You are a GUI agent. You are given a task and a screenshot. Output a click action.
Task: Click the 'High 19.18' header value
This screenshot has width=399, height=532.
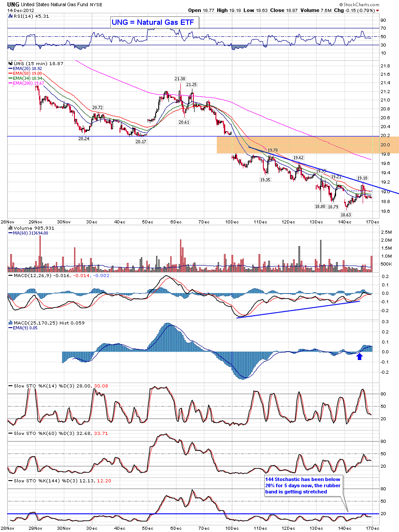pyautogui.click(x=230, y=10)
